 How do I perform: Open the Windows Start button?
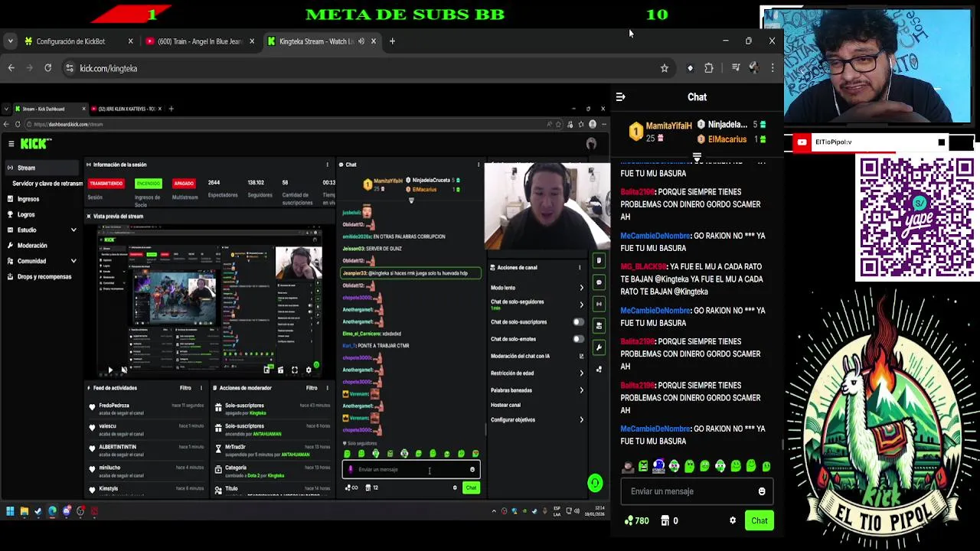(10, 511)
